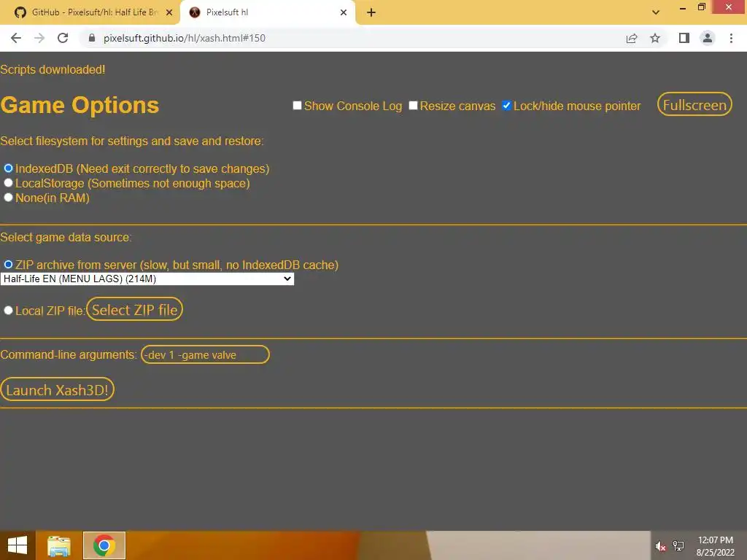The width and height of the screenshot is (747, 560).
Task: View site lock security info
Action: (92, 38)
